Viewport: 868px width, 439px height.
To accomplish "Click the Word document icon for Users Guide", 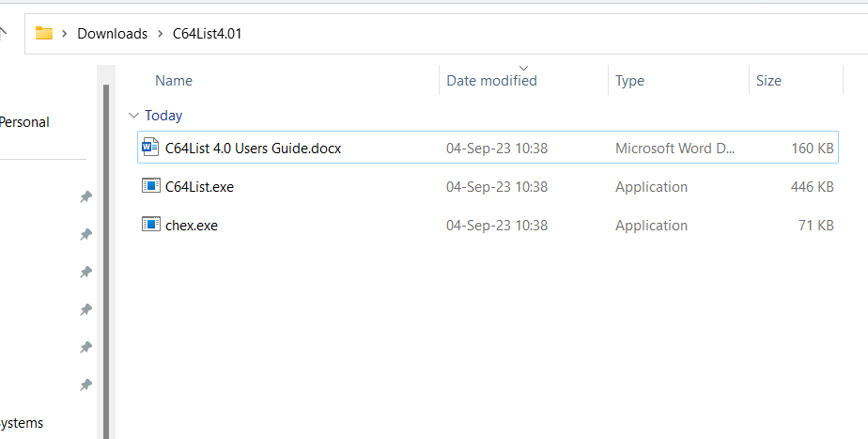I will pos(150,148).
